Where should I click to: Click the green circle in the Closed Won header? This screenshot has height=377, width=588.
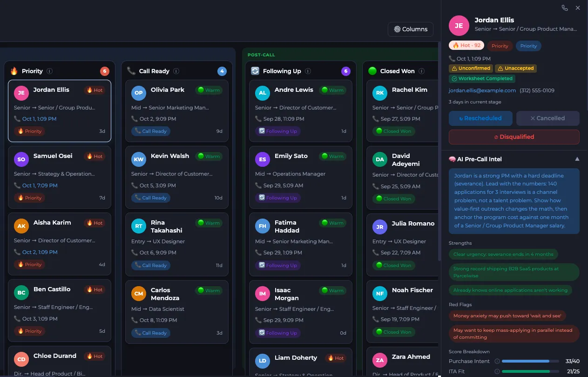(372, 71)
